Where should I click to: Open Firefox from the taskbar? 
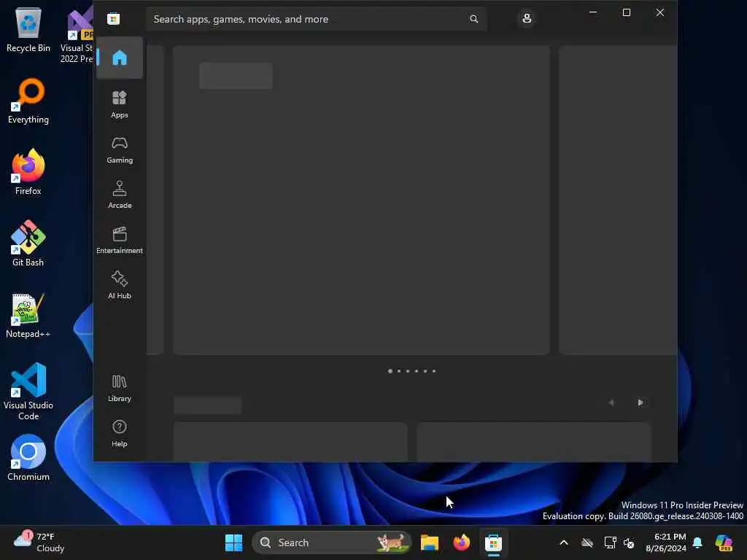coord(461,542)
